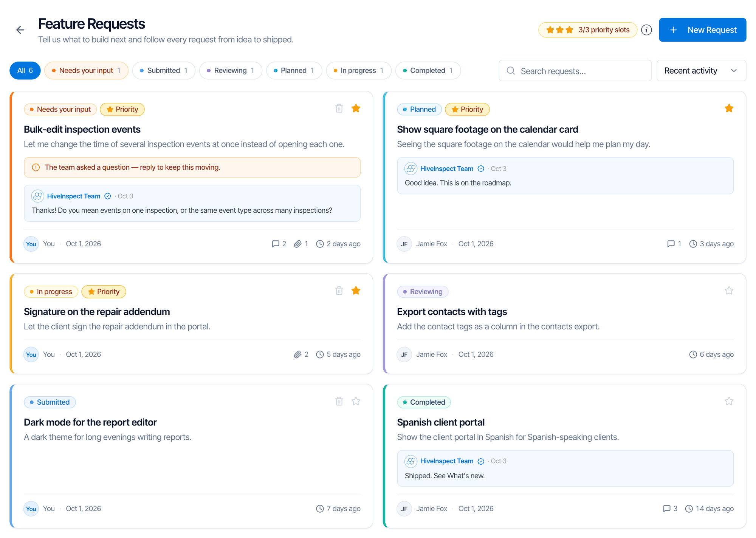Open comments on Spanish client portal card
Viewport: 756px width, 538px height.
[x=670, y=509]
